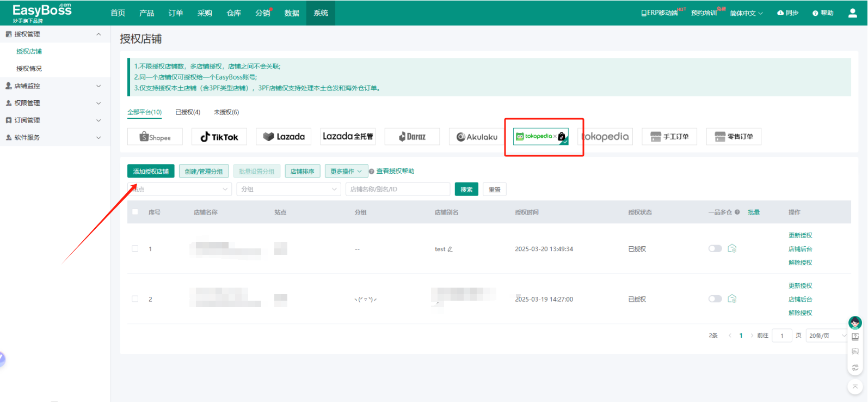Click the refresh switch icon in floating bar
868x402 pixels.
(855, 367)
